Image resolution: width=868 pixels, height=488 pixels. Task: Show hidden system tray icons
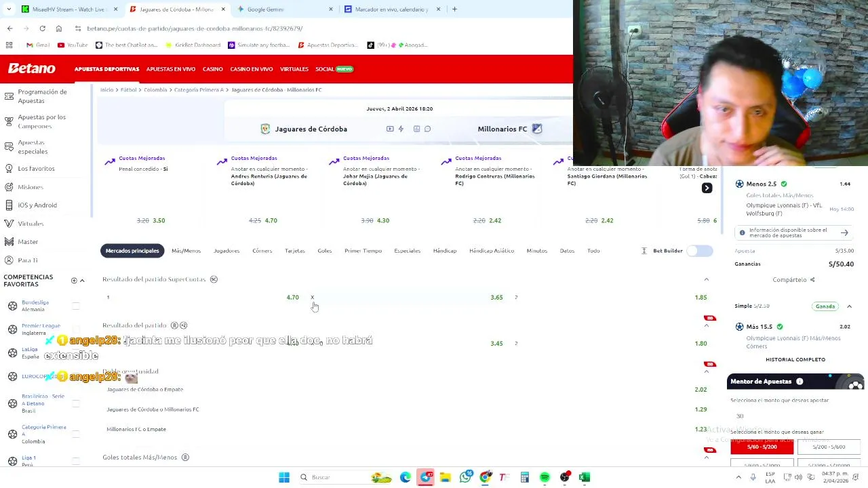738,477
